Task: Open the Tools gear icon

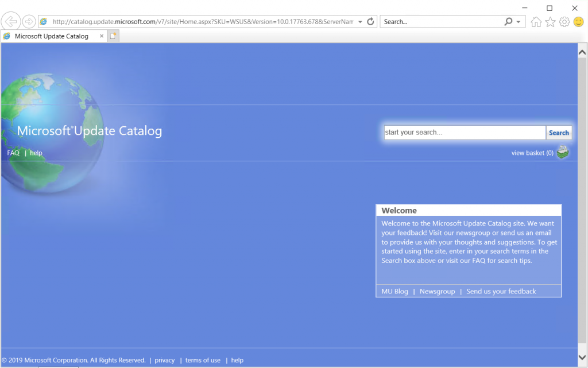Action: [x=564, y=22]
